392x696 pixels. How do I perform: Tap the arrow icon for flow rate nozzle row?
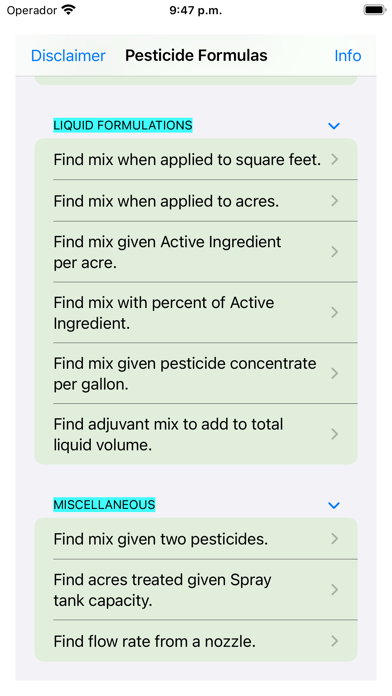pos(335,641)
